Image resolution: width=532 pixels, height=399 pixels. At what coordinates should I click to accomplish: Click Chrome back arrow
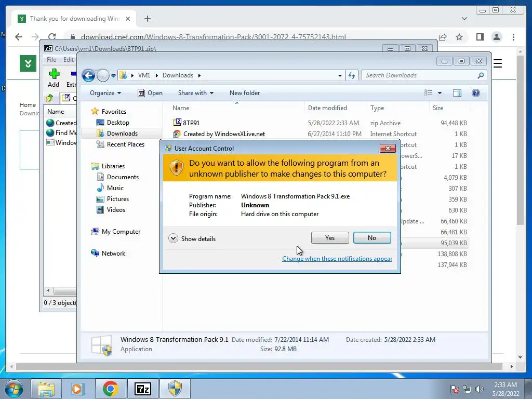19,37
